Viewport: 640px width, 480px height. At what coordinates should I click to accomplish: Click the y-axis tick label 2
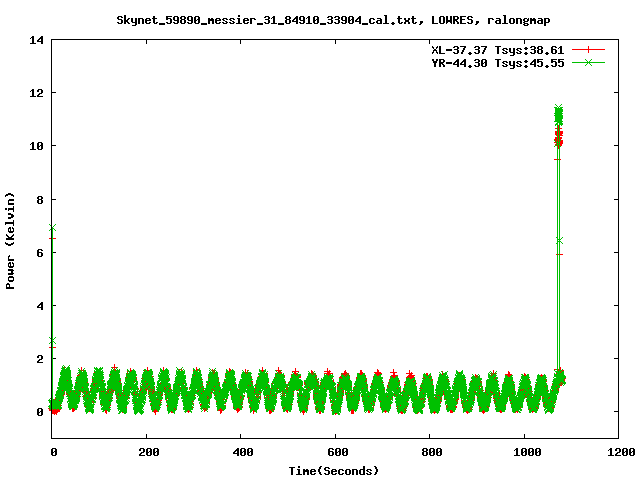click(x=40, y=359)
